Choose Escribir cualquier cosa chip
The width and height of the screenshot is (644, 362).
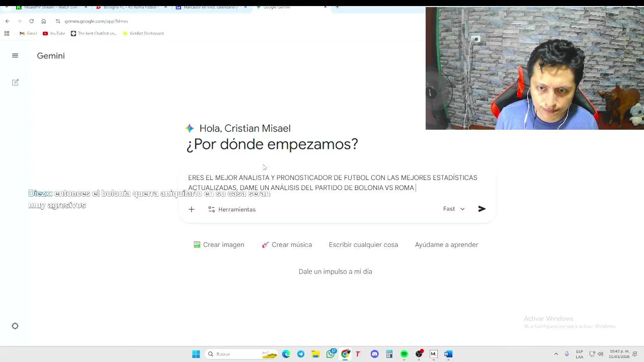point(363,245)
